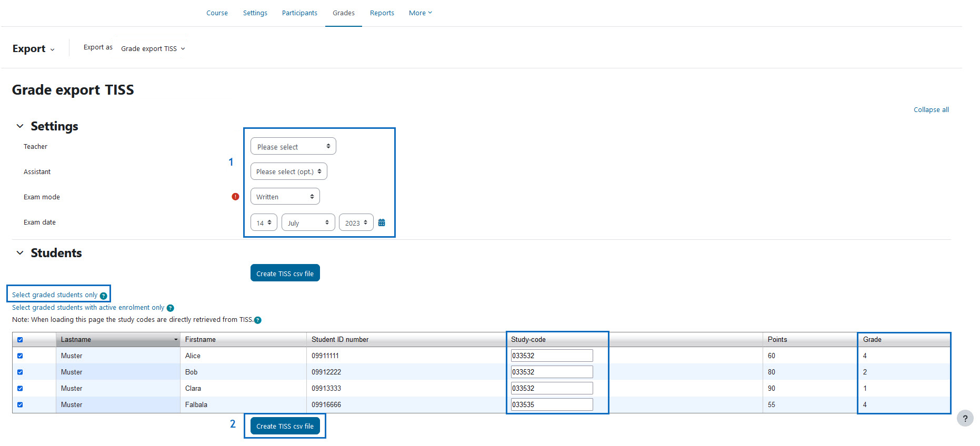Uncheck the checkbox for Bob Muster
The height and width of the screenshot is (446, 980).
click(20, 372)
